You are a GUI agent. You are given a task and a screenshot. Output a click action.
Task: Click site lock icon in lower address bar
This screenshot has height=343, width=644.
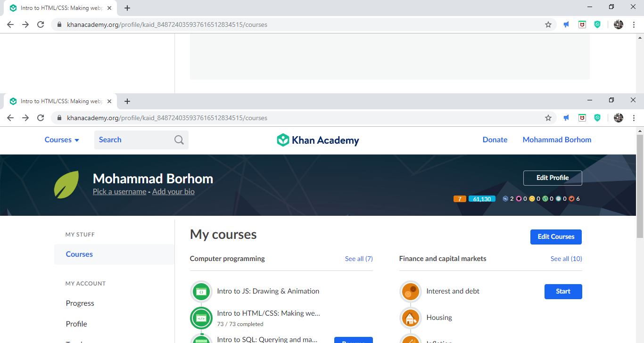click(x=59, y=118)
